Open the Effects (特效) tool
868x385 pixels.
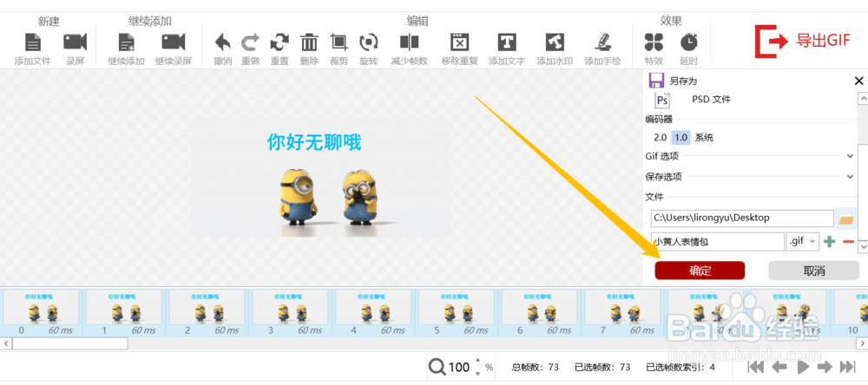654,42
